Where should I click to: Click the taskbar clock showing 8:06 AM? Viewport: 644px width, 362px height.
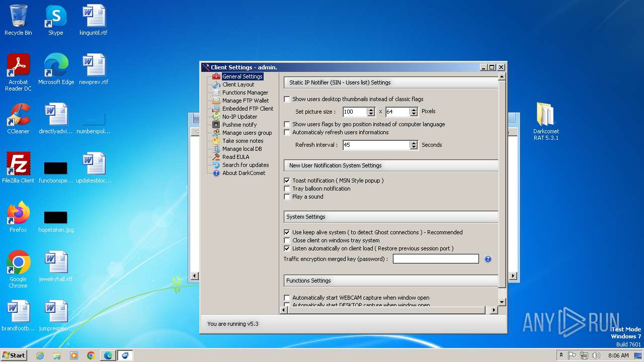618,355
